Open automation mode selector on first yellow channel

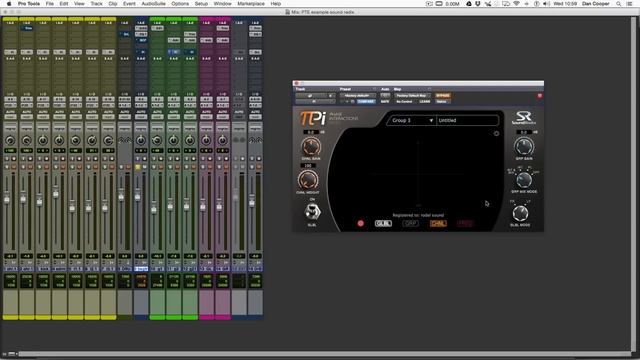click(10, 117)
